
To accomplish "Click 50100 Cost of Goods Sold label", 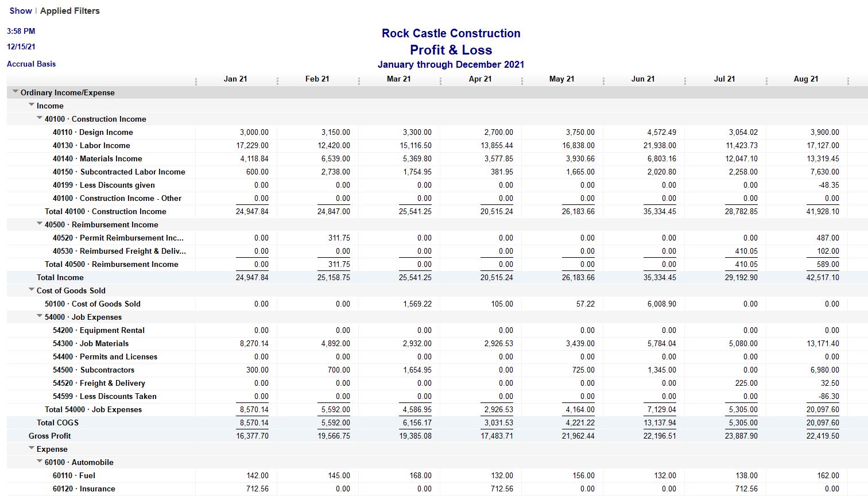I will [x=92, y=304].
